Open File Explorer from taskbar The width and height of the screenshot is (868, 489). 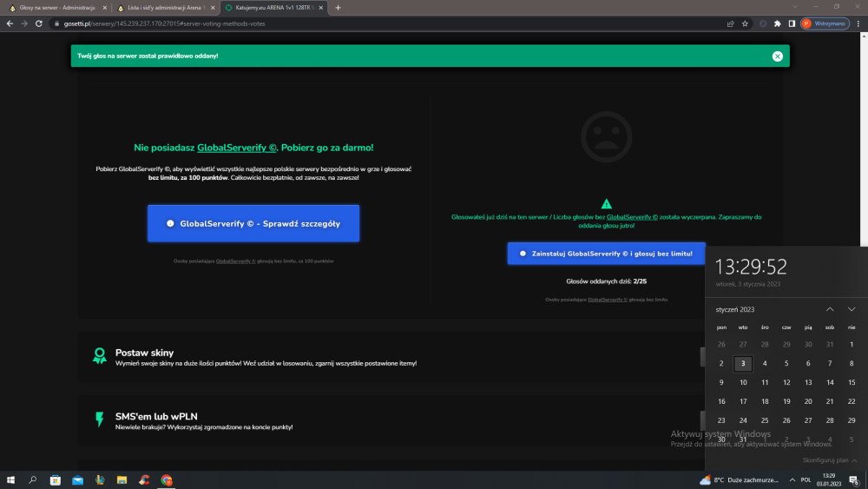[x=122, y=480]
